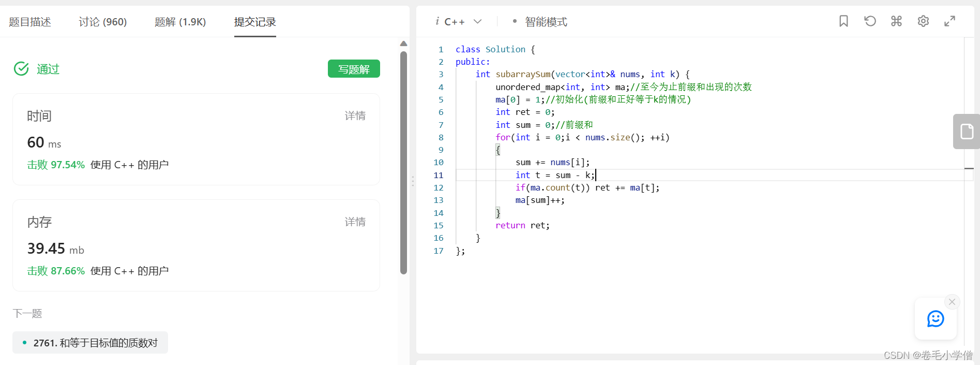Open 详情 for 内存 card

point(355,222)
